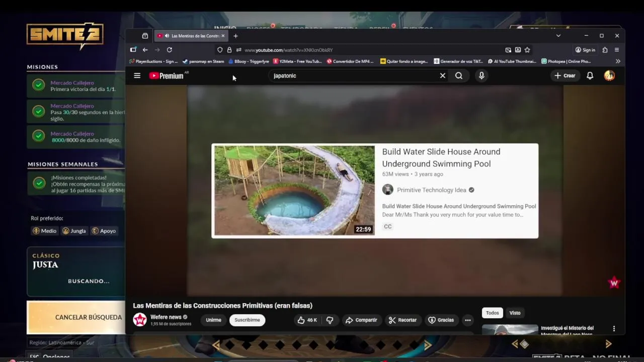Reload the YouTube page

[x=170, y=50]
